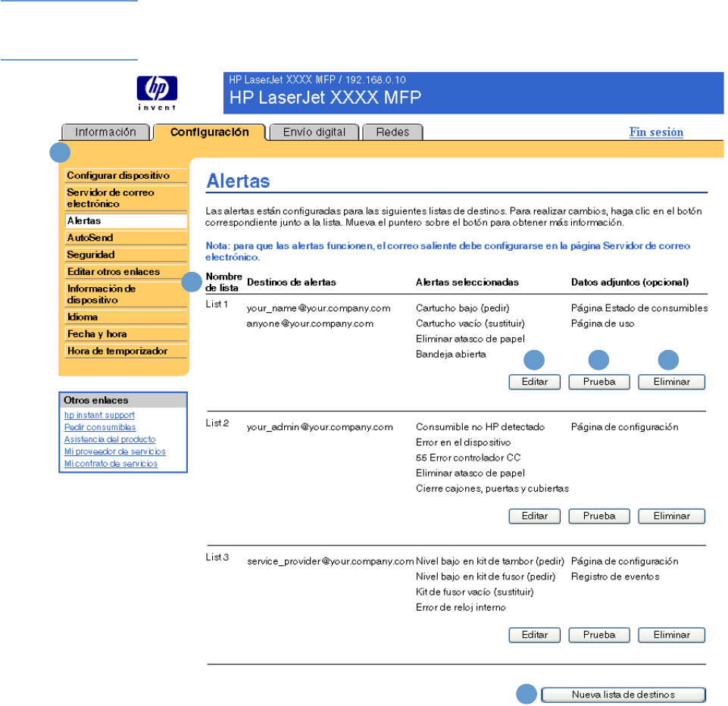Click the Otros enlaces header

[123, 400]
